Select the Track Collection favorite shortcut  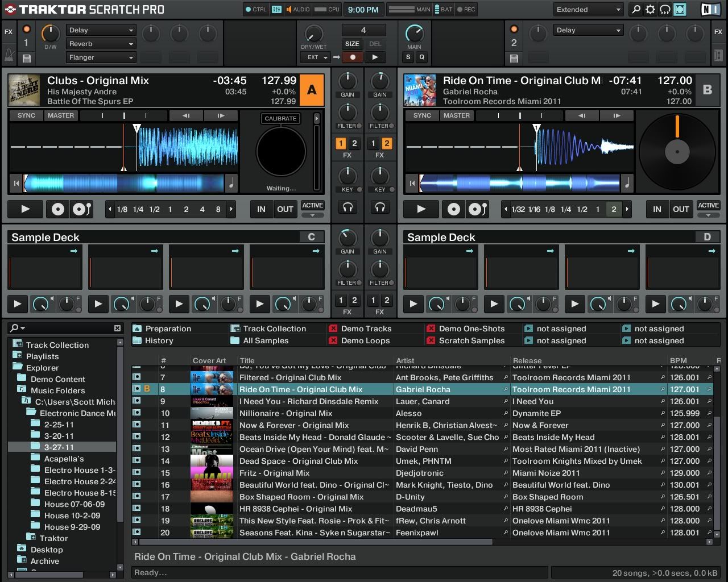(x=274, y=329)
